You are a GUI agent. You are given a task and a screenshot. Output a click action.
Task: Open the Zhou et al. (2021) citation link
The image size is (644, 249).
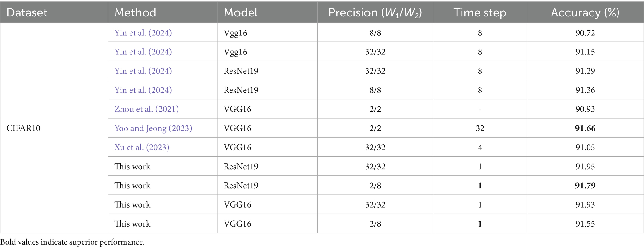tap(146, 109)
